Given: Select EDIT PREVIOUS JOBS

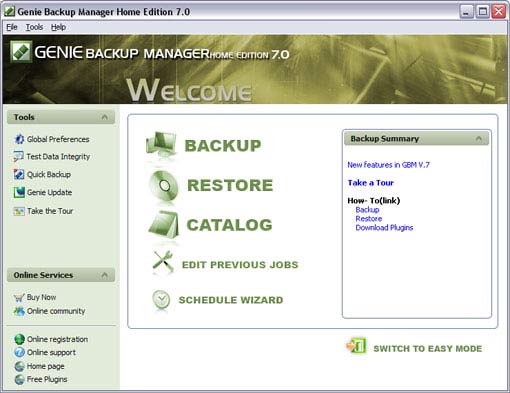Looking at the screenshot, I should [x=240, y=265].
